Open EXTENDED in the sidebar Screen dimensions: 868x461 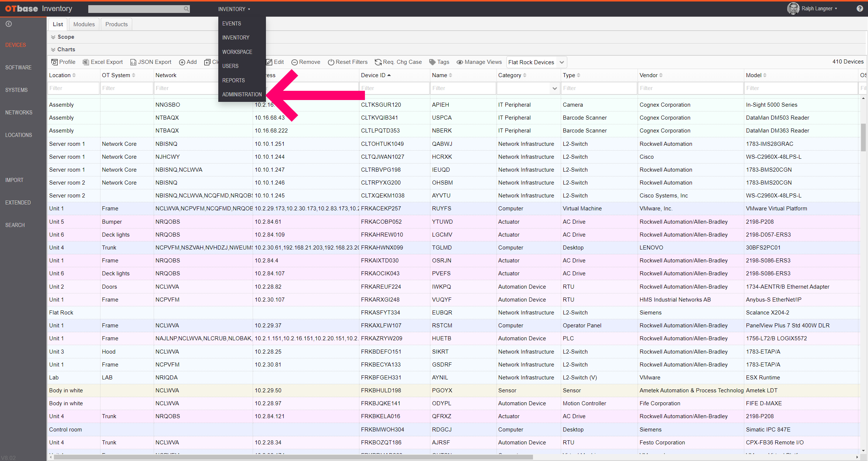coord(18,203)
